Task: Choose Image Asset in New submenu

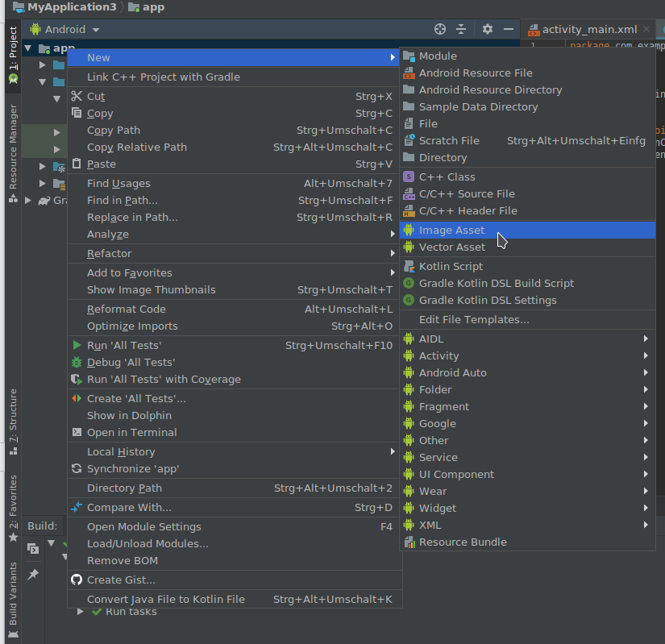Action: [x=451, y=231]
